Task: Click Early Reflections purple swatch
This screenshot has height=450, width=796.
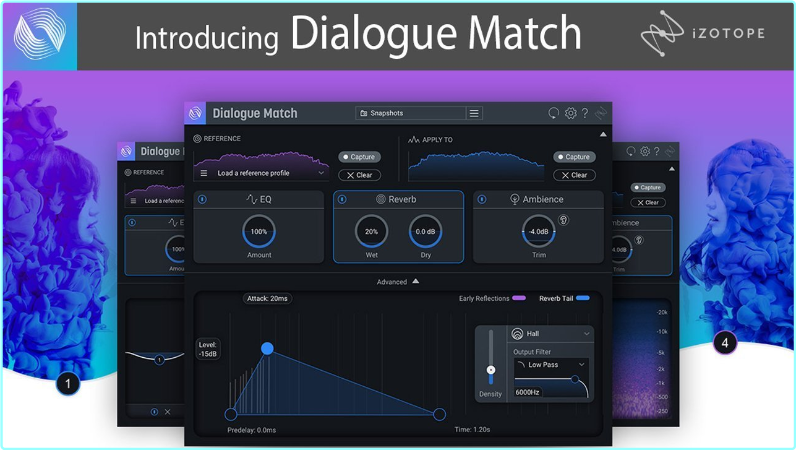Action: tap(519, 298)
